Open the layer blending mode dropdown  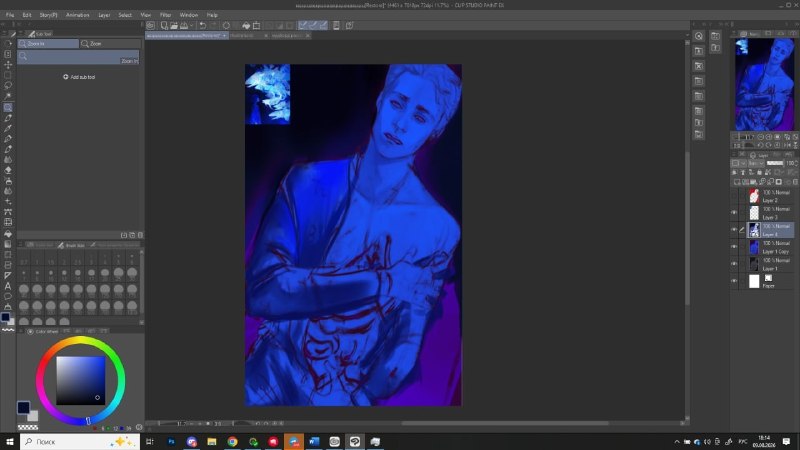pyautogui.click(x=756, y=163)
